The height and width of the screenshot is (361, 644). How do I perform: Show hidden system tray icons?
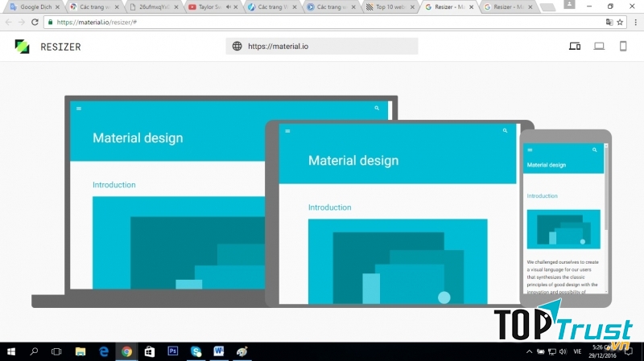pyautogui.click(x=529, y=351)
